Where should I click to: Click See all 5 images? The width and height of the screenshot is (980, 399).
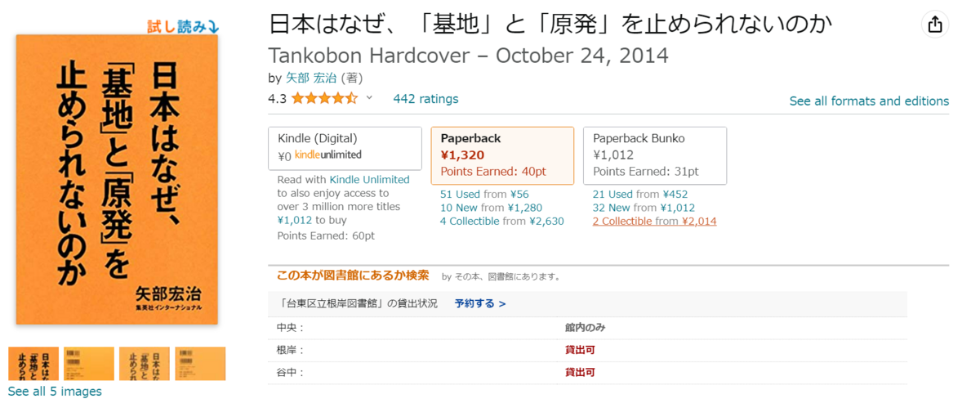(55, 392)
